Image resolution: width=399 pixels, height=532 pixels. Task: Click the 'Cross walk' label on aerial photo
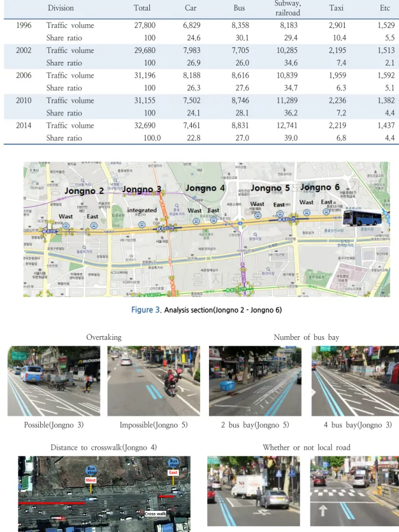click(x=155, y=514)
